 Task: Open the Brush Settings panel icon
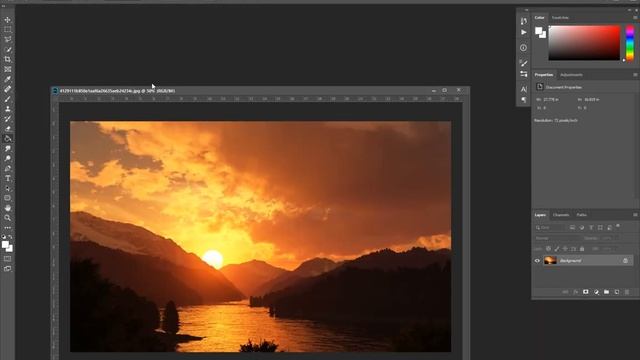pos(524,74)
